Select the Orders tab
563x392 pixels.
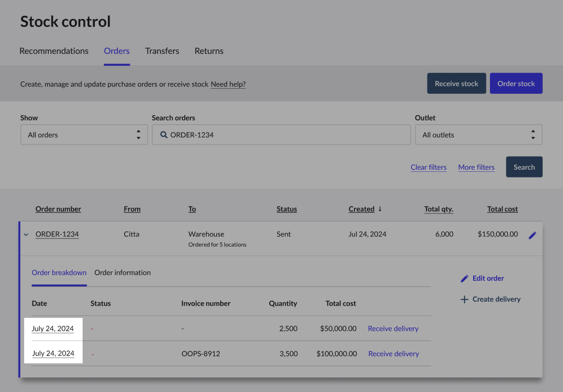117,51
